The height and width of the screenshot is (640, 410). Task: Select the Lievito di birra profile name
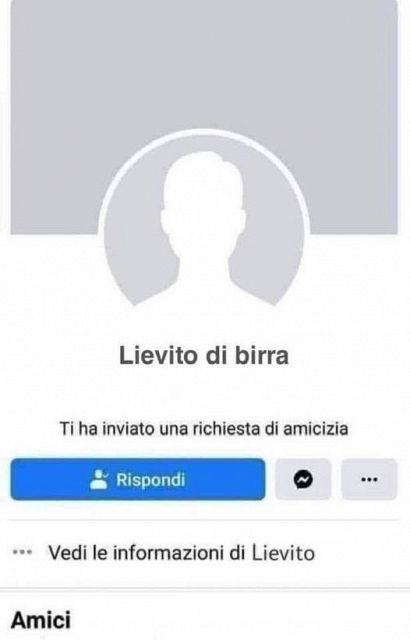[x=204, y=355]
